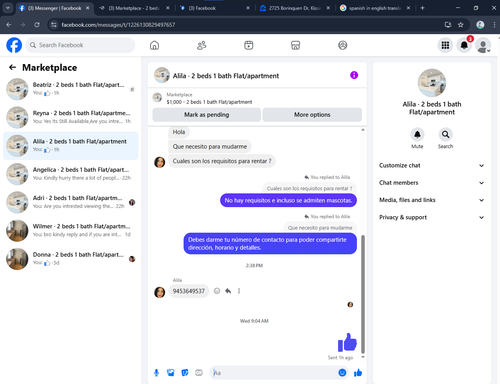The height and width of the screenshot is (384, 500).
Task: Open the Reyna conversation
Action: 71,117
